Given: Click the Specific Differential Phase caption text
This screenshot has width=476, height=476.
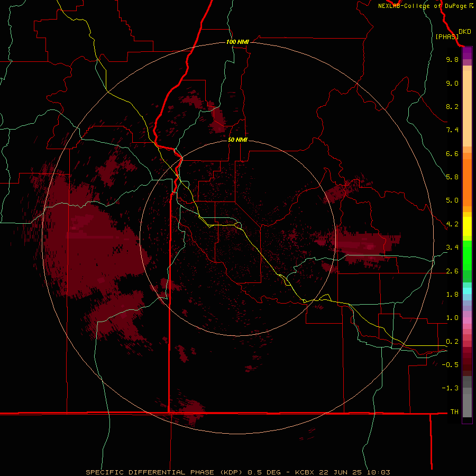Looking at the screenshot, I should (x=237, y=472).
